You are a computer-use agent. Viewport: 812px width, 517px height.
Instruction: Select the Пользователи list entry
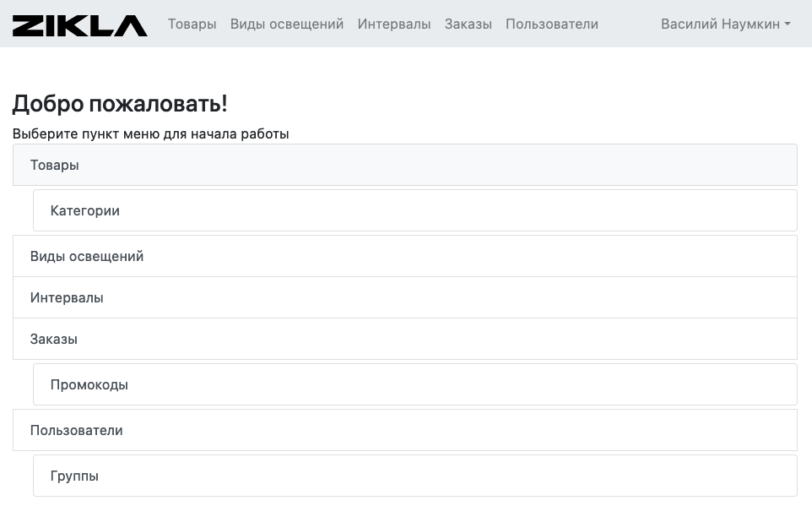[405, 430]
